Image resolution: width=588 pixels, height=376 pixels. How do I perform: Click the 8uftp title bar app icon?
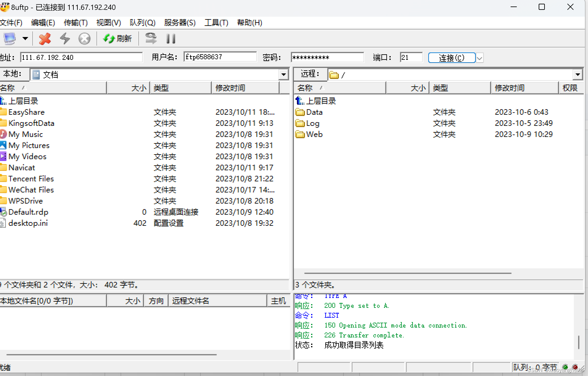(5, 7)
